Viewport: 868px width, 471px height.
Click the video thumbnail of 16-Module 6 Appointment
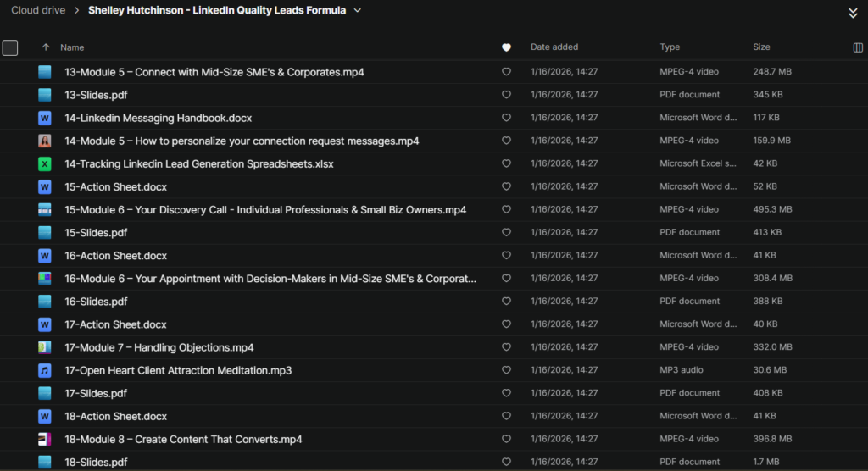coord(45,279)
